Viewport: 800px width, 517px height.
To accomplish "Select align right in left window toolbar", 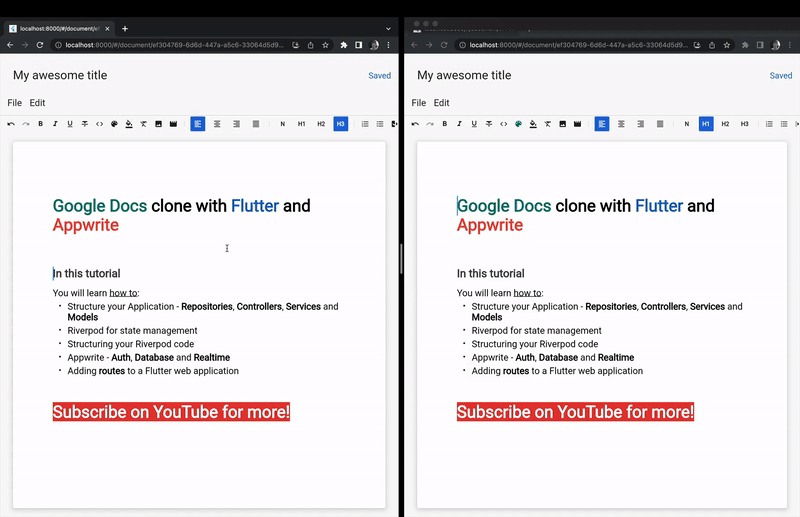I will pyautogui.click(x=236, y=124).
